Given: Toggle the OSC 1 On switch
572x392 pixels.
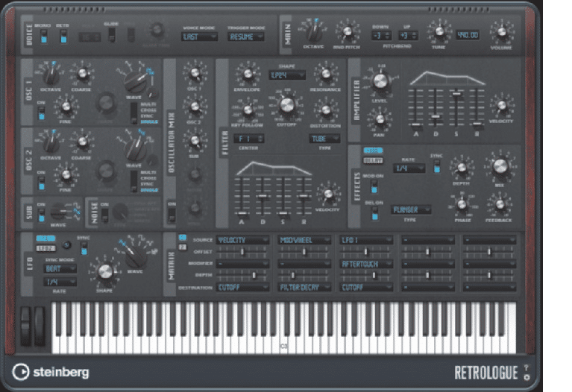Looking at the screenshot, I should coord(41,113).
